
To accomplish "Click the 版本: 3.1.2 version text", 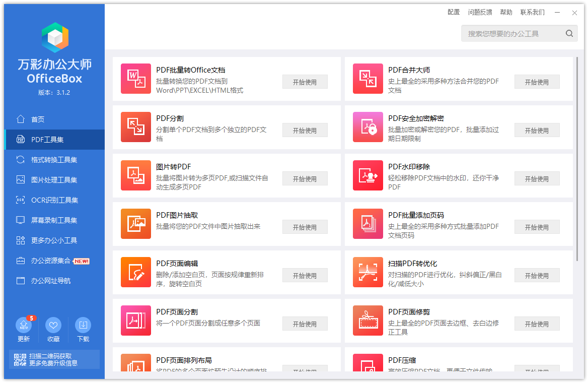I will [x=54, y=92].
